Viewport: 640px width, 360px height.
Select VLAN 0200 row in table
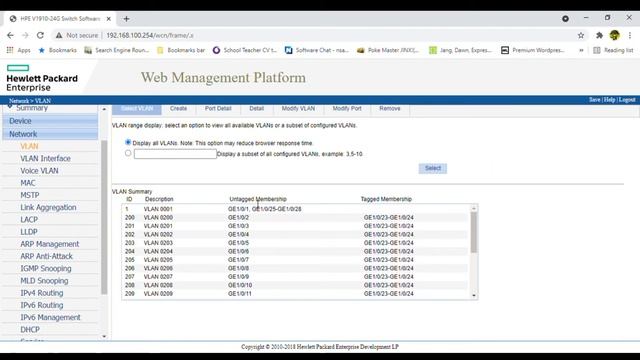[296, 218]
